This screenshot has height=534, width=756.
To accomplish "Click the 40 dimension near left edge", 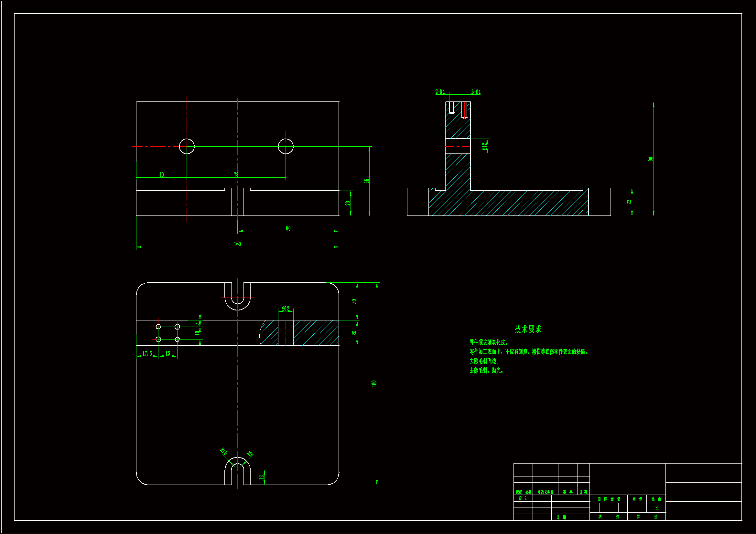I will point(161,175).
